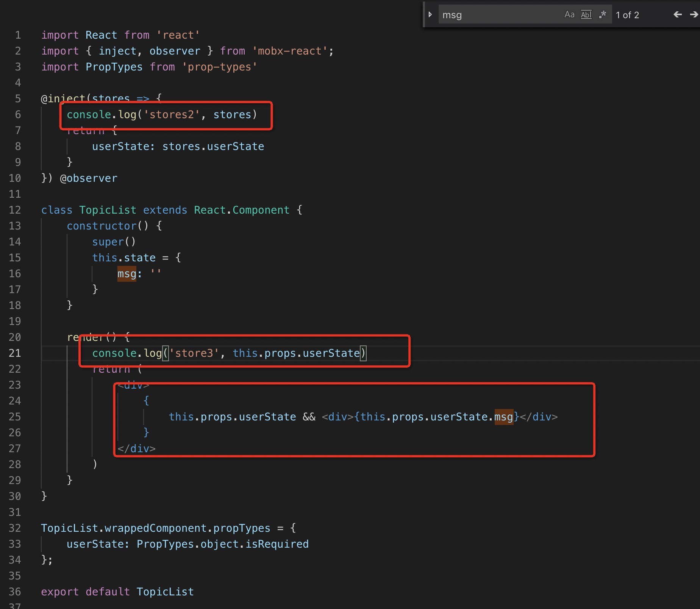Click 'super' on line 14
700x609 pixels.
pos(108,242)
